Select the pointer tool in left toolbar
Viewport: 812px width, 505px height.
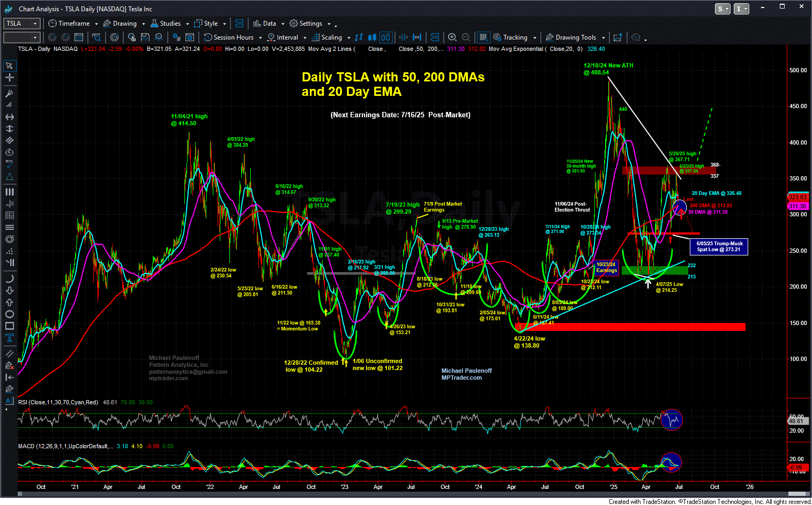(x=10, y=66)
